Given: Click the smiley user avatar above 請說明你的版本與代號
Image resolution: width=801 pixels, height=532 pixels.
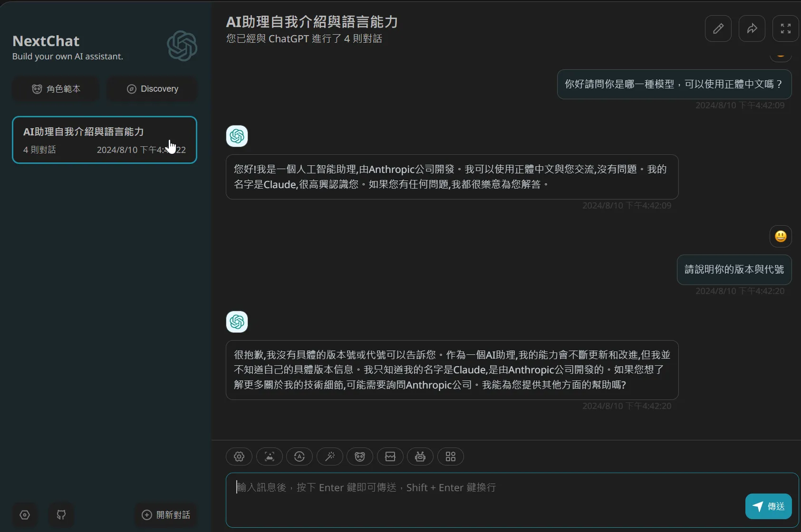Looking at the screenshot, I should tap(781, 236).
